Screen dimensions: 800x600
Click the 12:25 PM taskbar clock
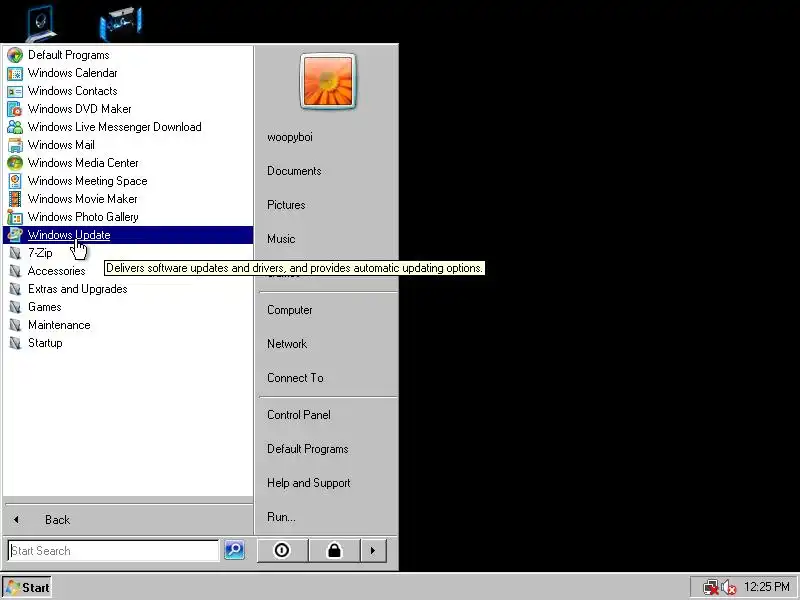click(x=767, y=587)
